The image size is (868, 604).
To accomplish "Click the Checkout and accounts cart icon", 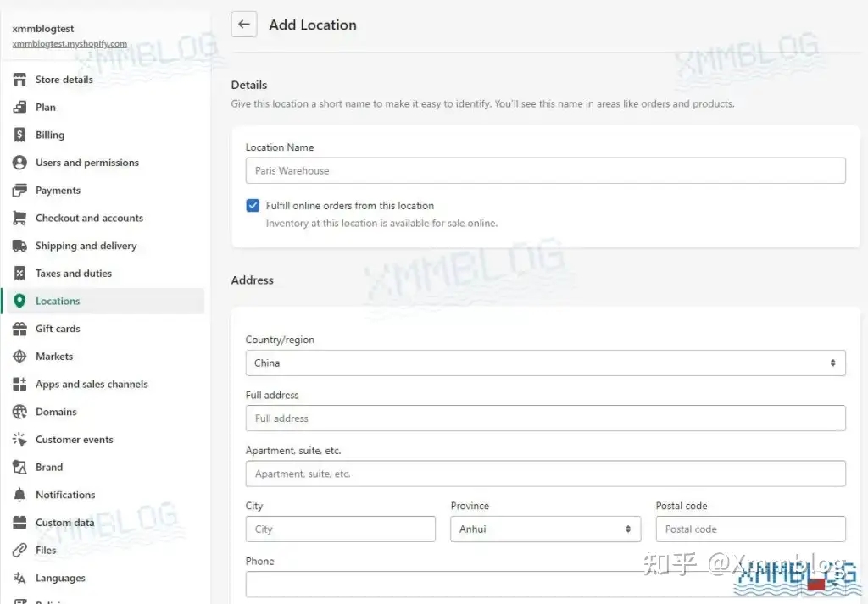I will pyautogui.click(x=20, y=218).
